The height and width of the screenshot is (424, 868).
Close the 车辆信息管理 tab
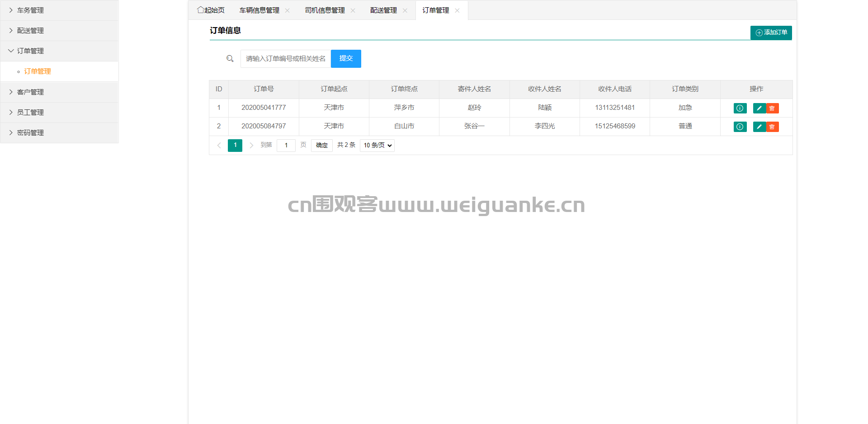coord(287,10)
